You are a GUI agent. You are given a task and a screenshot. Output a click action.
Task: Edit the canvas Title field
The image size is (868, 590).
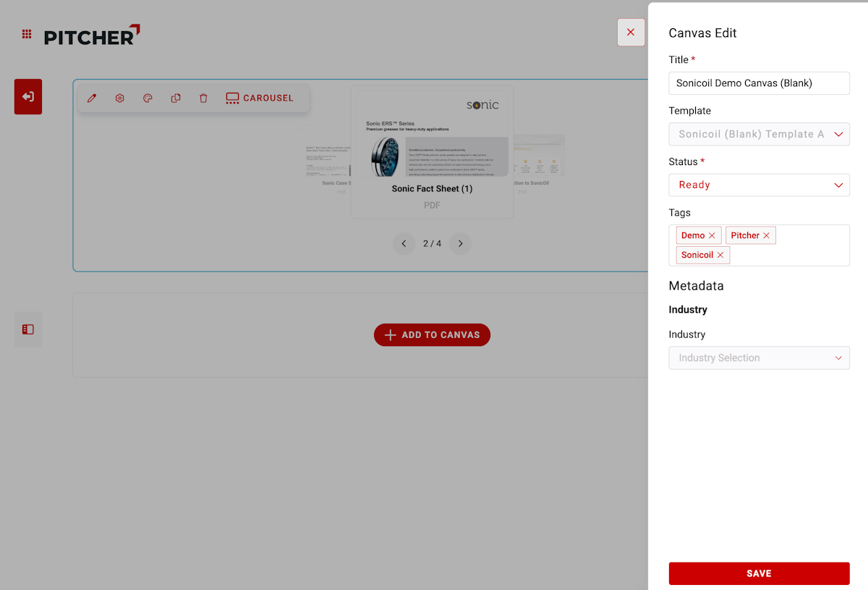(x=759, y=83)
